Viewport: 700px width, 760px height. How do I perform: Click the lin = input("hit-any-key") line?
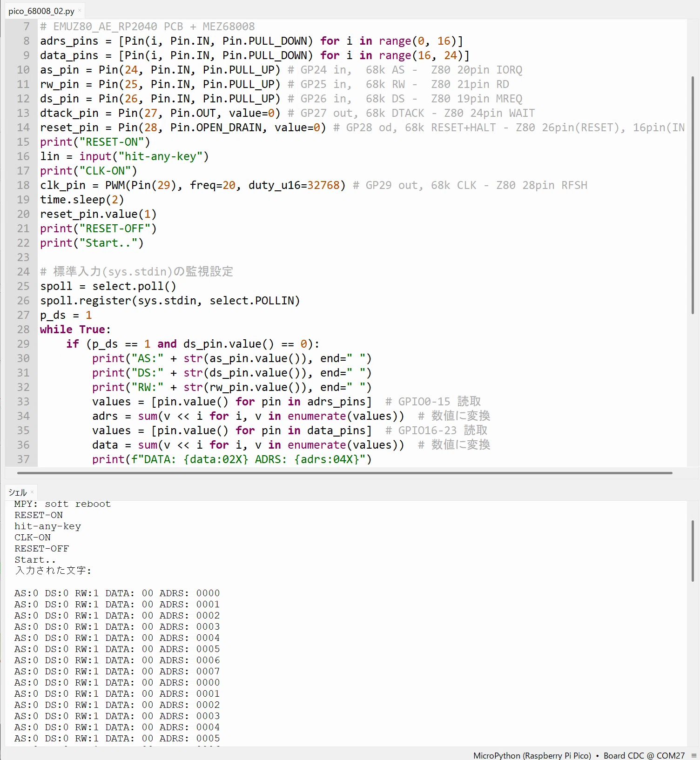pyautogui.click(x=124, y=156)
